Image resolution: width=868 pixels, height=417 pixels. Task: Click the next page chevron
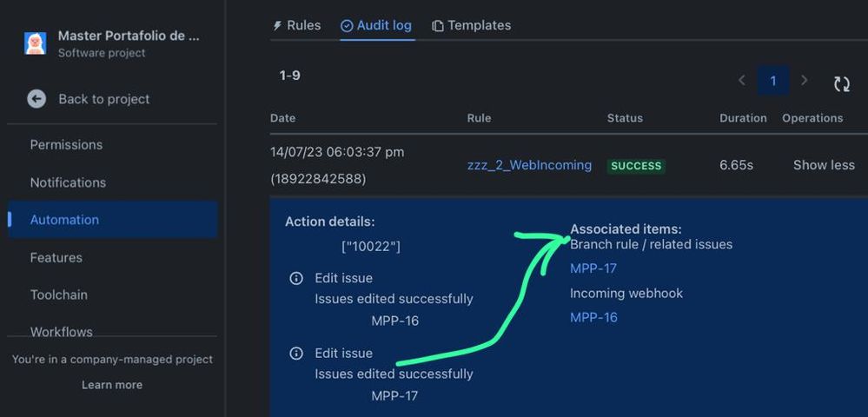805,81
